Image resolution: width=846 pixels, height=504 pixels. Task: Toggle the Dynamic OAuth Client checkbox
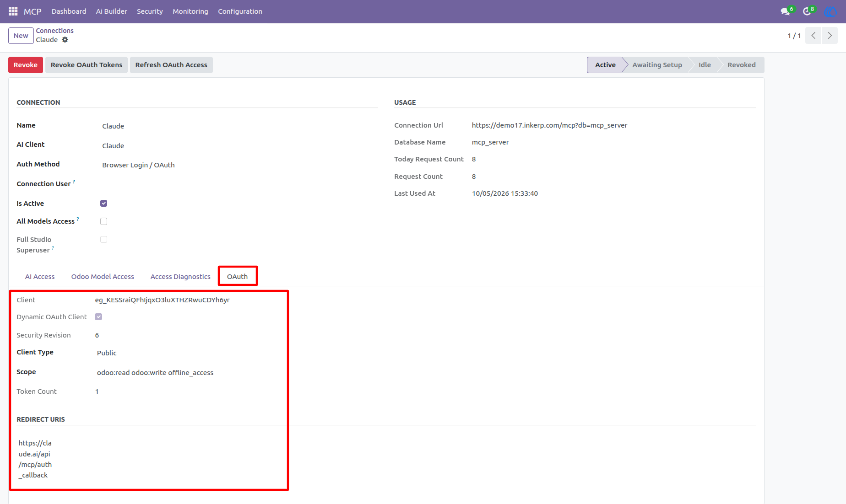(x=98, y=317)
